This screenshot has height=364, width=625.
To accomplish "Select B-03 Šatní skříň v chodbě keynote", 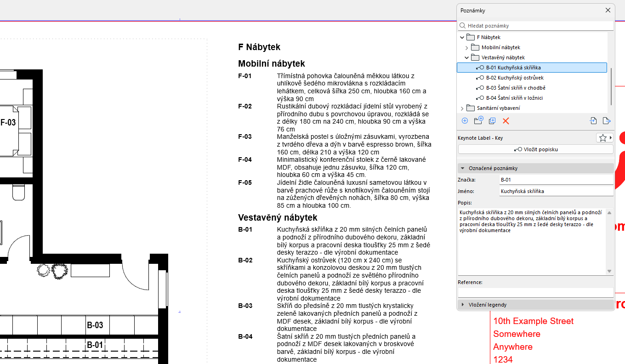I will 516,88.
